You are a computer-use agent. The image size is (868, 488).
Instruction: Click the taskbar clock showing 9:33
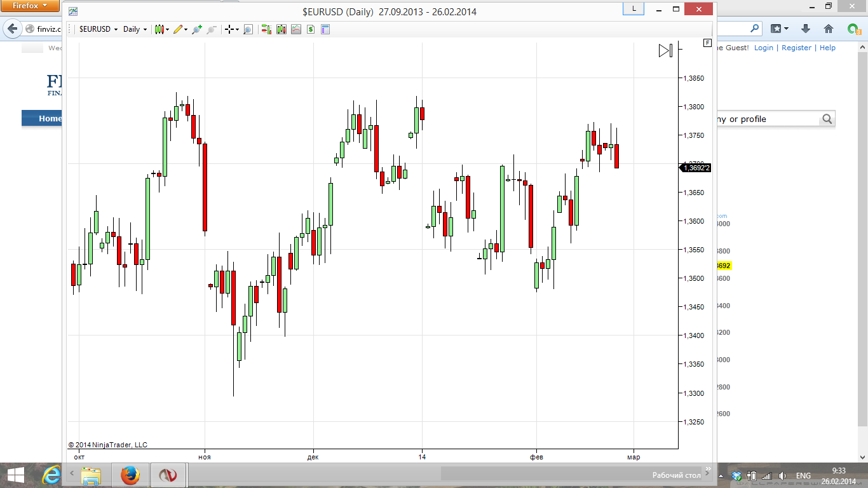(x=839, y=475)
